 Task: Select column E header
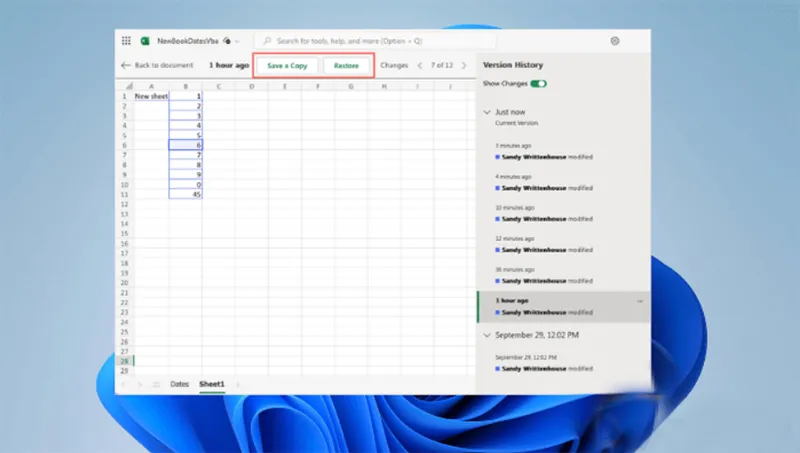[x=285, y=86]
